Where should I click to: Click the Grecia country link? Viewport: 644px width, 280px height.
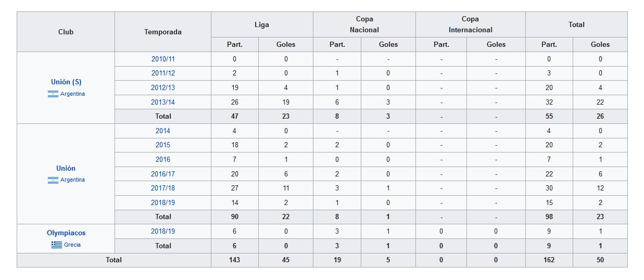click(x=72, y=245)
